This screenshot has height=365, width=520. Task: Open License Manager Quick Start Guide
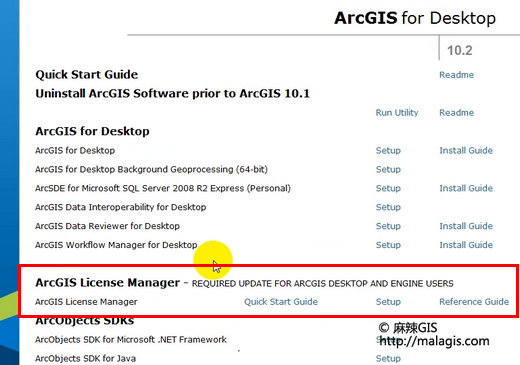coord(281,302)
